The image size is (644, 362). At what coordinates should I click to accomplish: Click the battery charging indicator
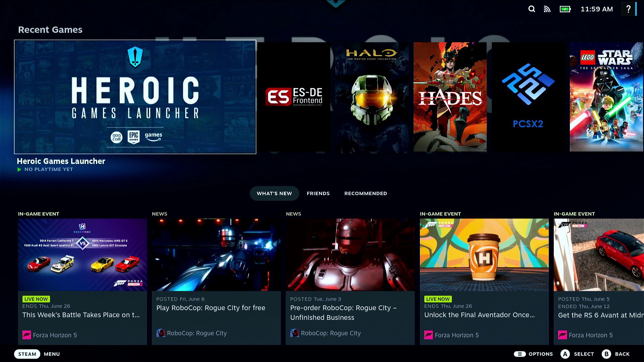click(565, 9)
